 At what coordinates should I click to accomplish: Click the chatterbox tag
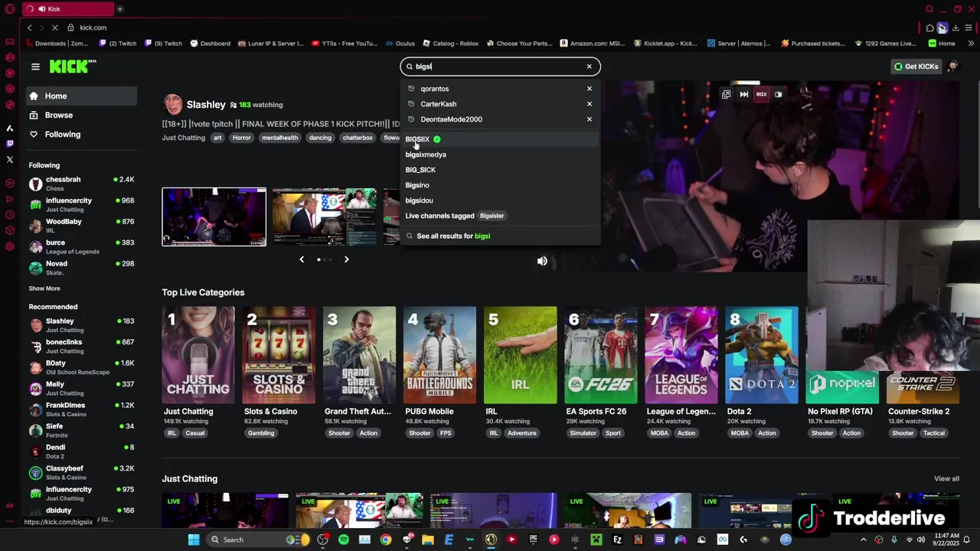(358, 138)
